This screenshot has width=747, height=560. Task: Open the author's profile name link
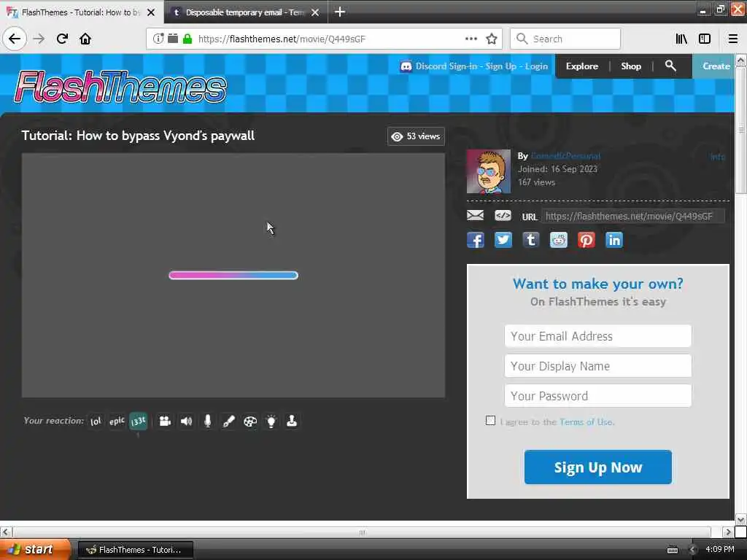(x=565, y=156)
